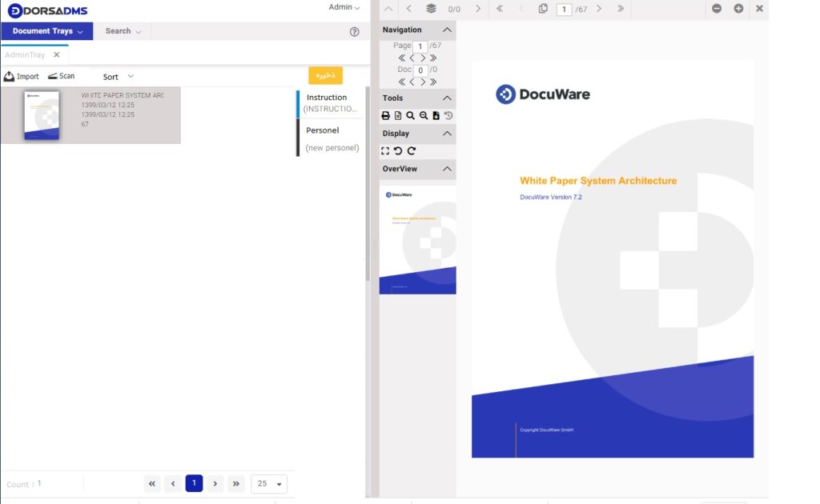Click the Doc number field in Navigation

tap(420, 70)
